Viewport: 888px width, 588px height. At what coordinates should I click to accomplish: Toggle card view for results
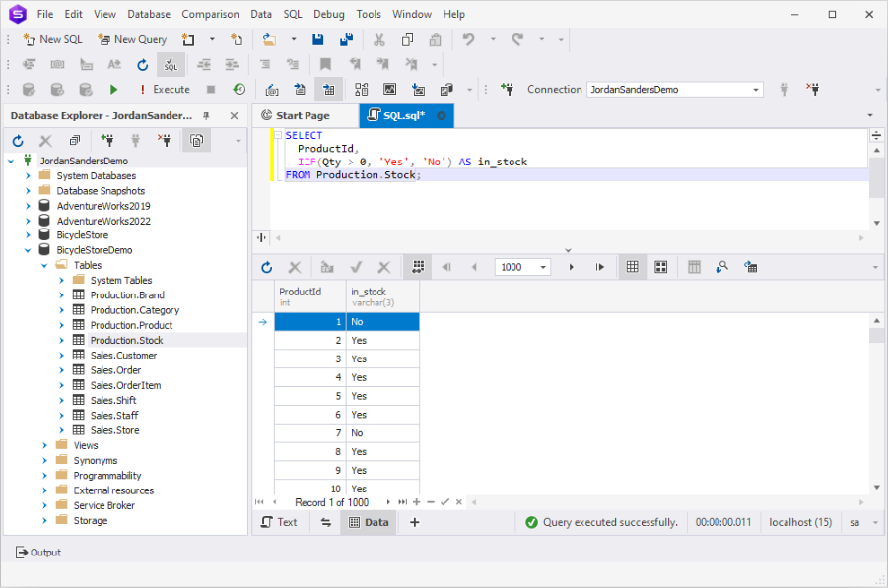click(660, 267)
